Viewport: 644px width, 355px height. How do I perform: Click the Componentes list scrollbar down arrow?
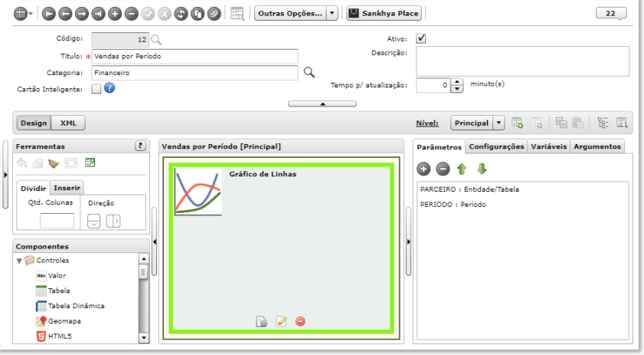point(143,337)
